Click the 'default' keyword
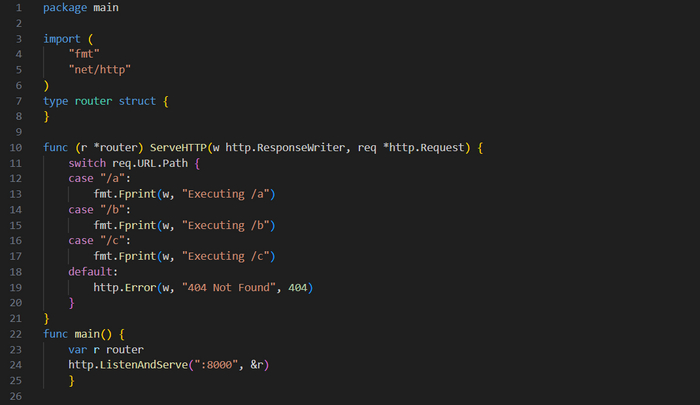The width and height of the screenshot is (700, 405). [93, 271]
